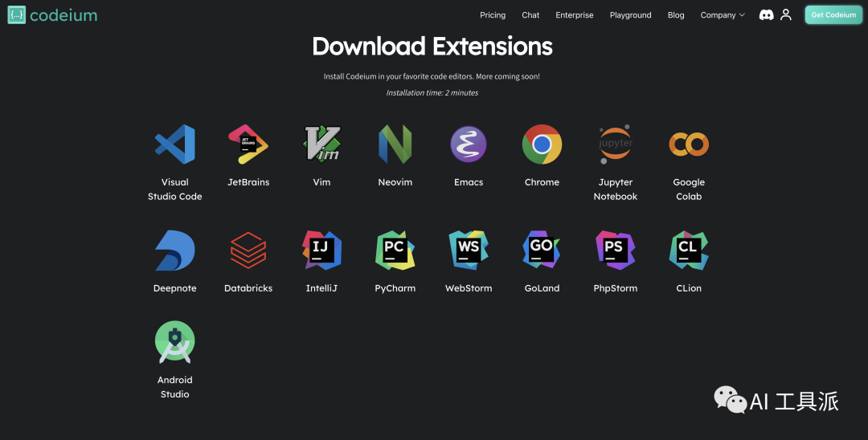868x440 pixels.
Task: Click the 'Chrome' text label
Action: coord(542,181)
